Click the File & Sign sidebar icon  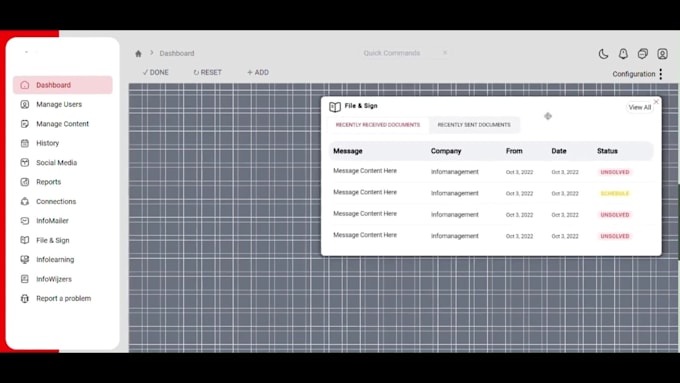(x=25, y=240)
